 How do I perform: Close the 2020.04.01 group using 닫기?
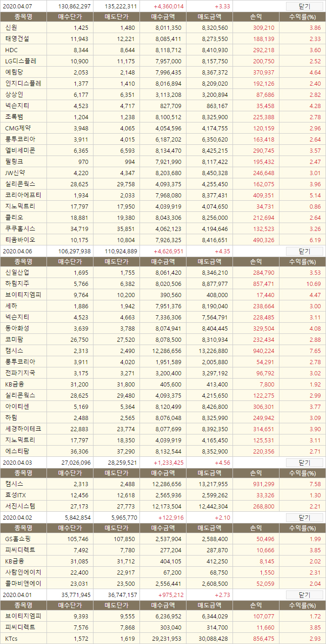(304, 595)
